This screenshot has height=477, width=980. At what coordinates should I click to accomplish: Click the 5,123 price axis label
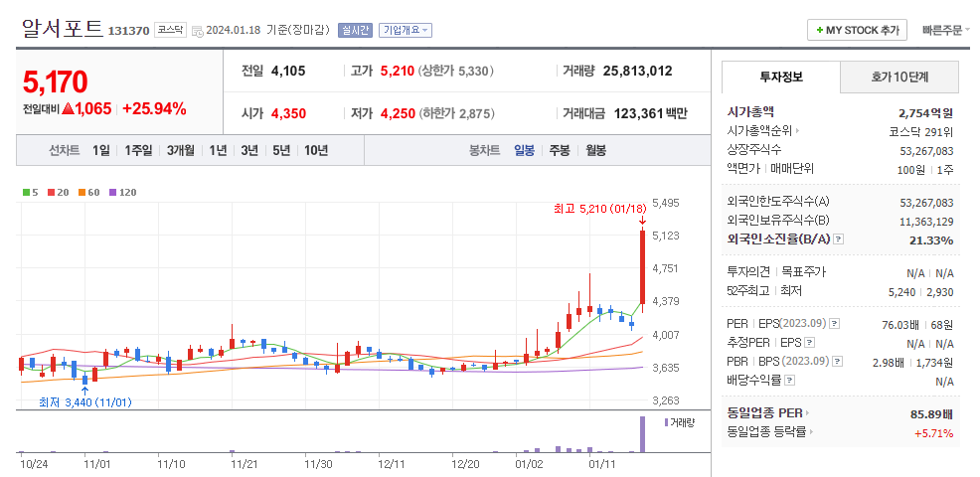coord(664,236)
